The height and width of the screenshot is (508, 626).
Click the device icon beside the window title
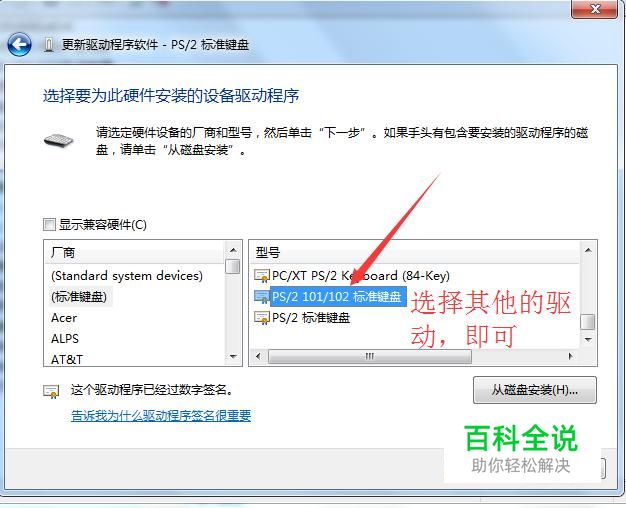[48, 45]
